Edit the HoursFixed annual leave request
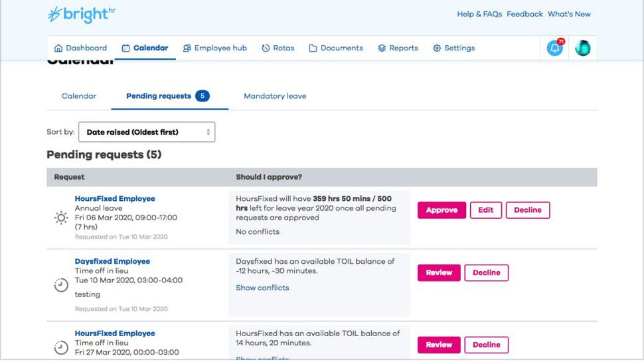 click(486, 210)
